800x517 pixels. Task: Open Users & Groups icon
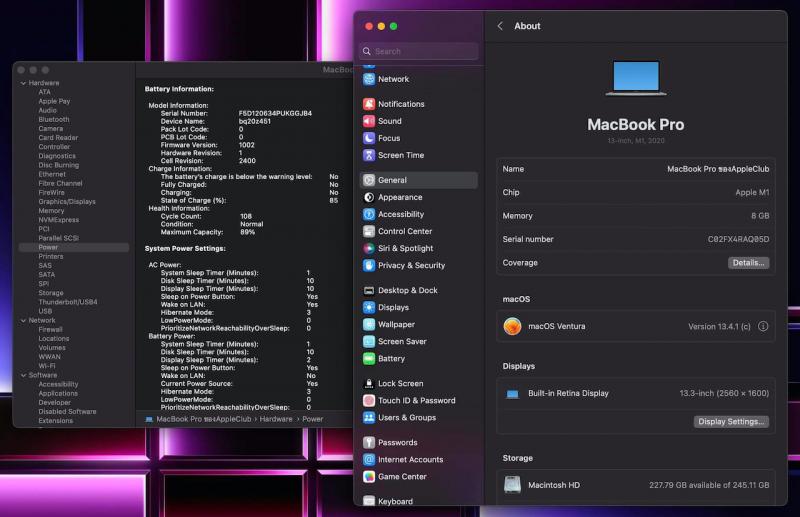pos(369,417)
